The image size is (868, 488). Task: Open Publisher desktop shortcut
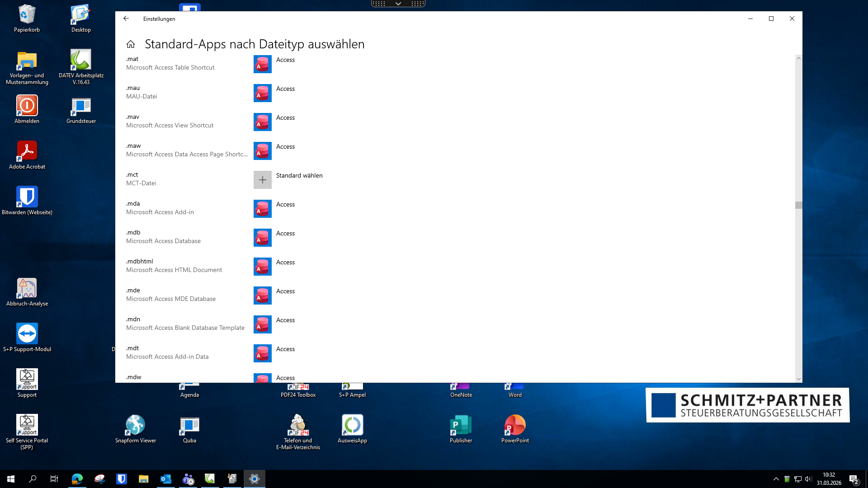tap(461, 426)
